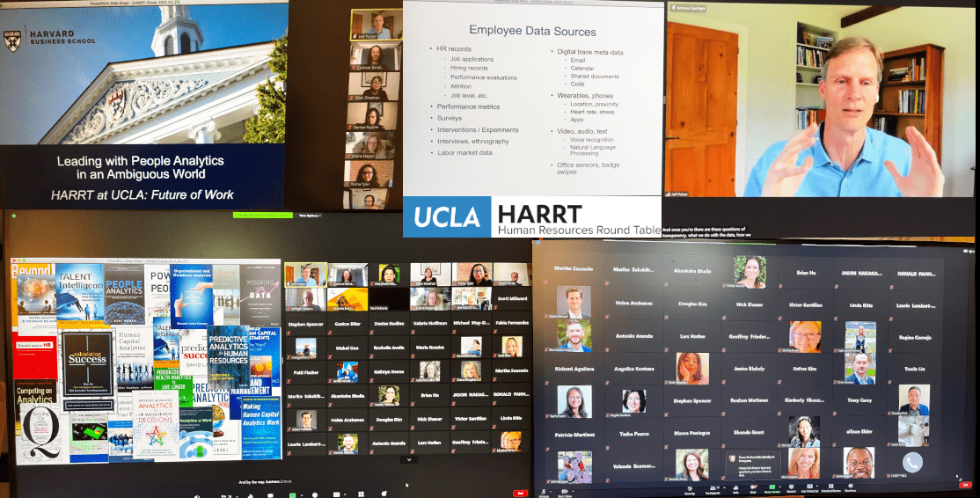Toggle Start Video camera control
The height and width of the screenshot is (498, 980).
pos(565,493)
